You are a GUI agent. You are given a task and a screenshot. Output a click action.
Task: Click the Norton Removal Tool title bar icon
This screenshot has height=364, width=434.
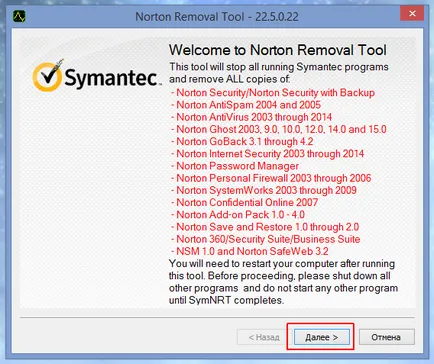19,16
